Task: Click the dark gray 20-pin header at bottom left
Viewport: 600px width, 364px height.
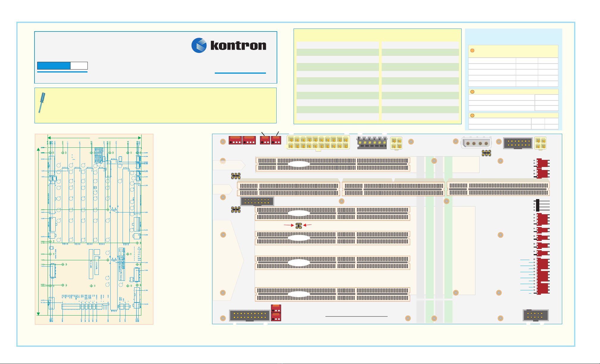Action: point(250,316)
